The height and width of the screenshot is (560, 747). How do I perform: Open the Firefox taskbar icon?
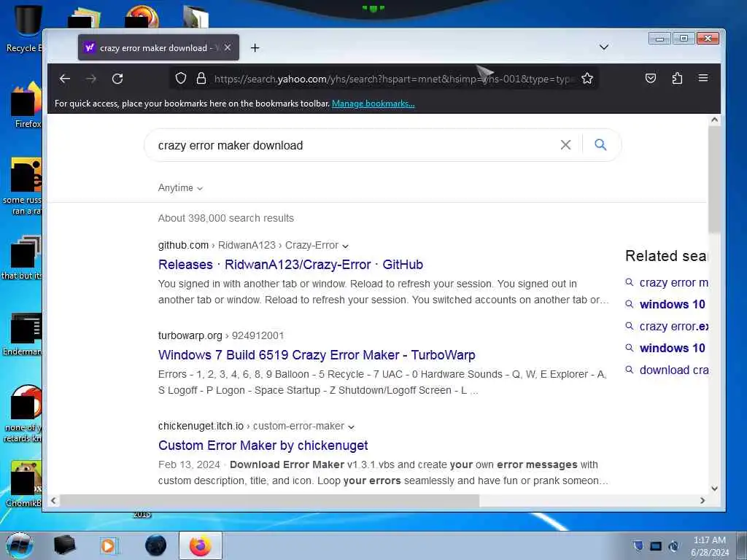[x=200, y=545]
